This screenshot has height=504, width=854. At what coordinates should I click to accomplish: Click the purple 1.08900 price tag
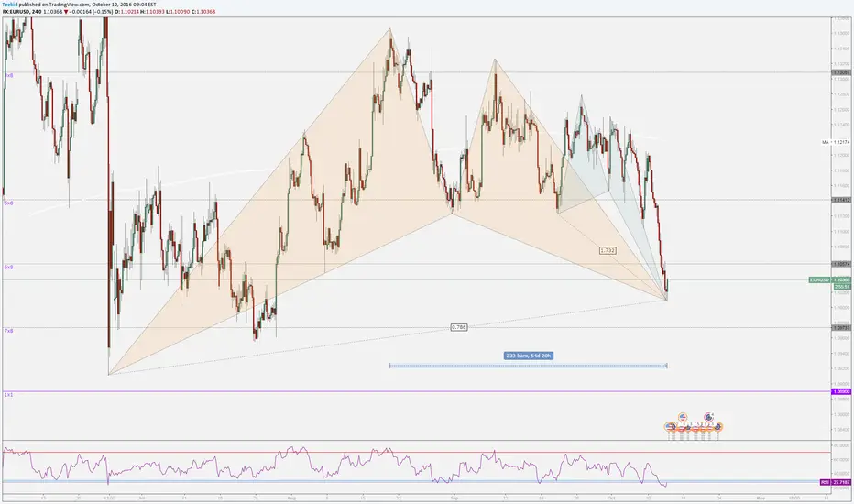[841, 392]
